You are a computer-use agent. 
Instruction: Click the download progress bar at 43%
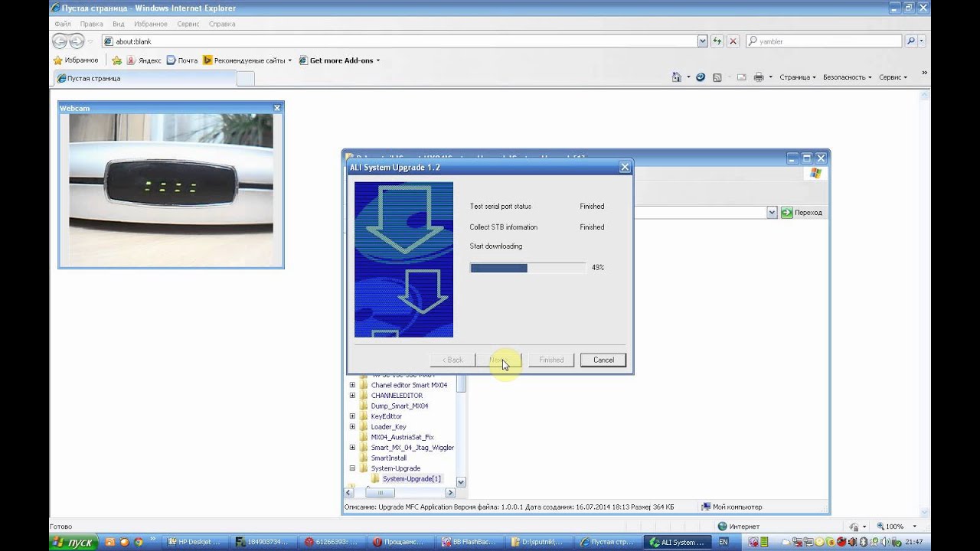coord(528,268)
